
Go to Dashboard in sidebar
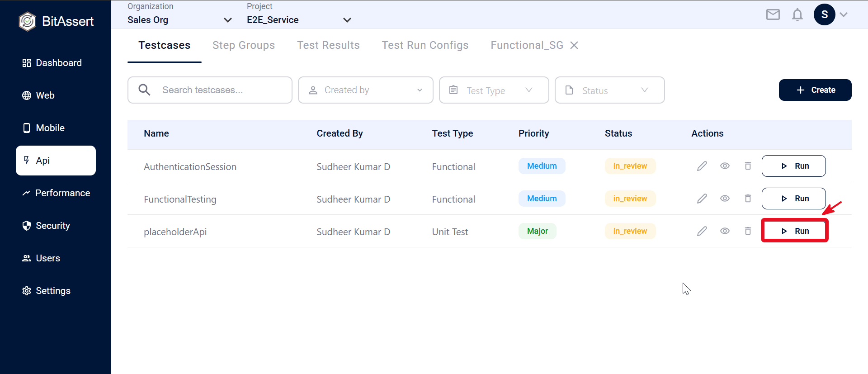point(56,63)
